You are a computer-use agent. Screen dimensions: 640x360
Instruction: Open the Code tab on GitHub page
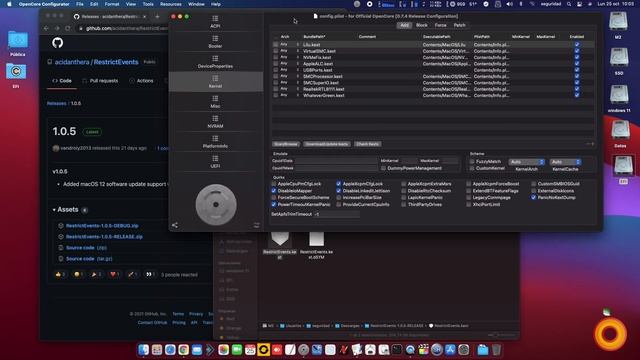point(62,81)
